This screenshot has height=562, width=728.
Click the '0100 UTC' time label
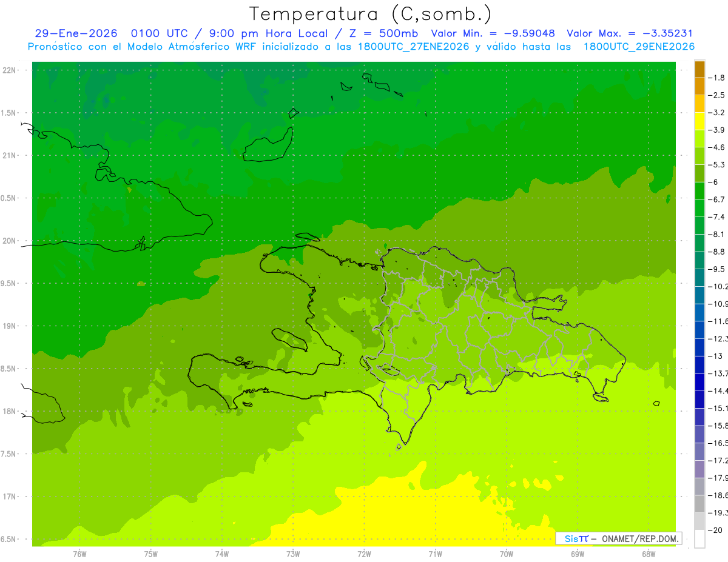161,34
